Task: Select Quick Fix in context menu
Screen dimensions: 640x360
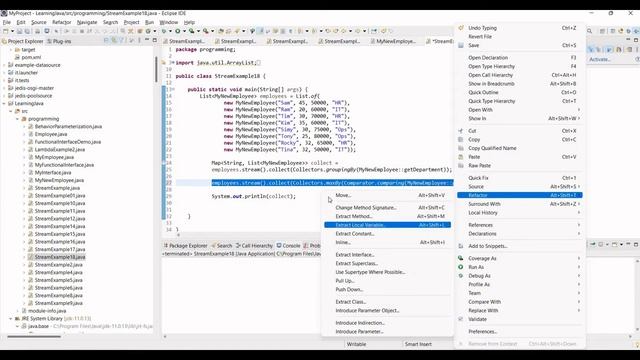Action: 519,178
